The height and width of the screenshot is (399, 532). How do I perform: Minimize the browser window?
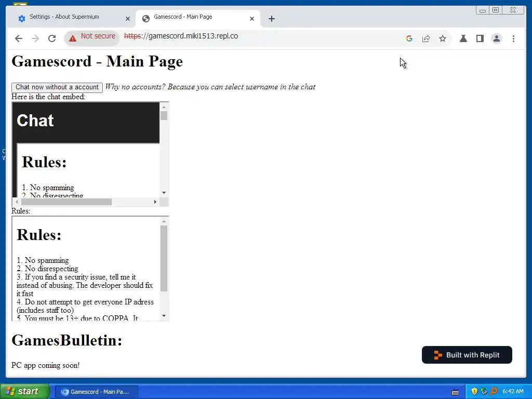click(483, 10)
